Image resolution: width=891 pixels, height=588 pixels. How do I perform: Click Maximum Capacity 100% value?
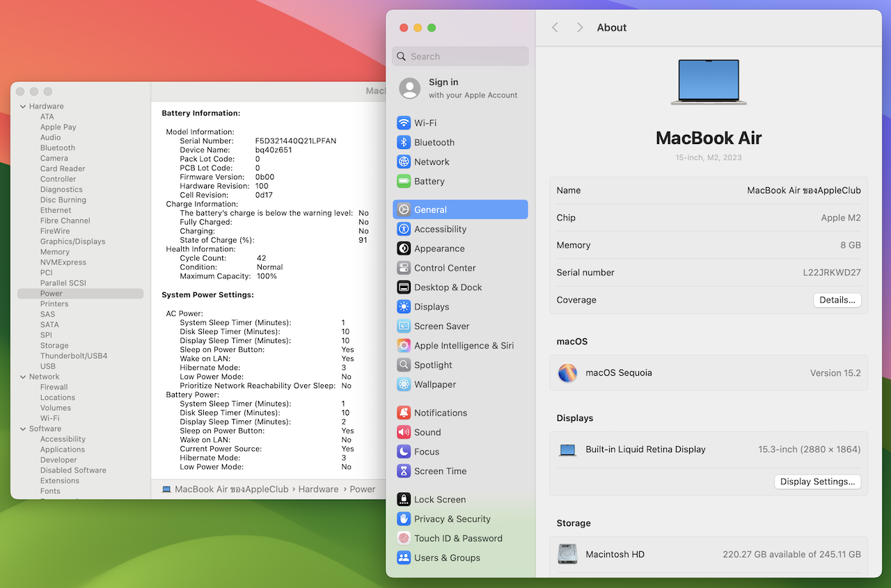click(267, 276)
